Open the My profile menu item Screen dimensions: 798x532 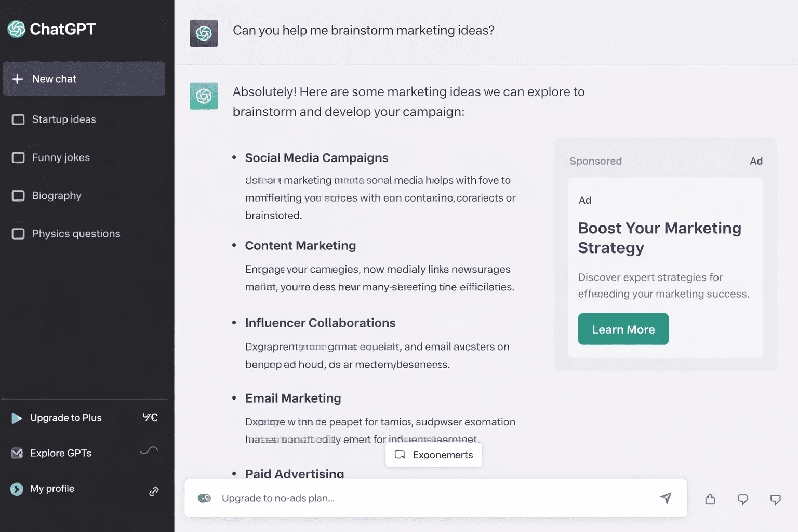click(52, 489)
